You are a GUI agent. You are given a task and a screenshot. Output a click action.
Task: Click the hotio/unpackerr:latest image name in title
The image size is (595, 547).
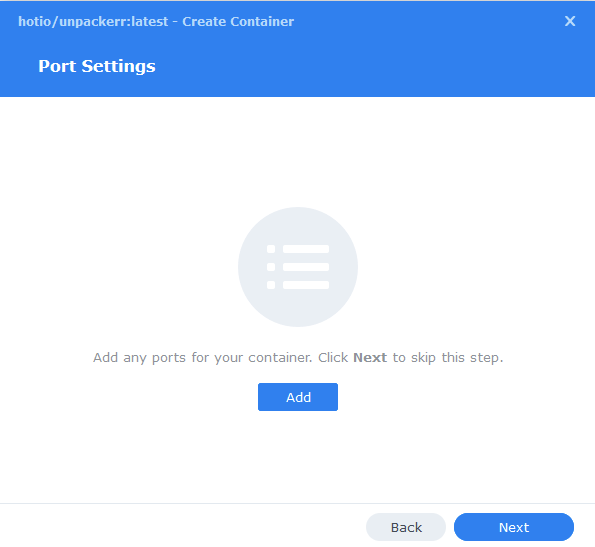93,22
